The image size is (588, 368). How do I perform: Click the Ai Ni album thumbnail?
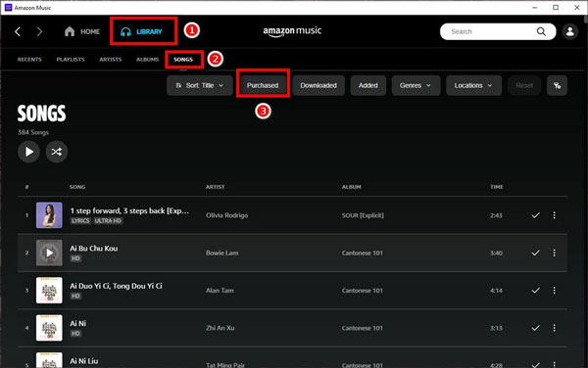pyautogui.click(x=49, y=328)
